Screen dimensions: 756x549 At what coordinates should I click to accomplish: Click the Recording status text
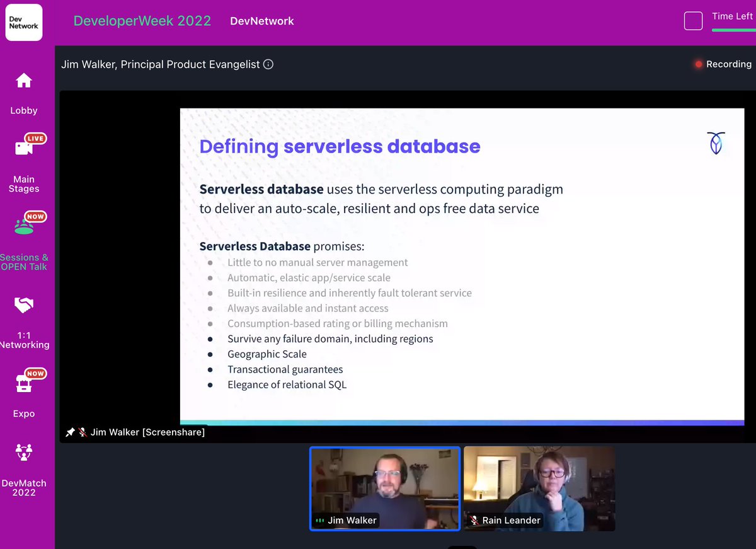728,64
